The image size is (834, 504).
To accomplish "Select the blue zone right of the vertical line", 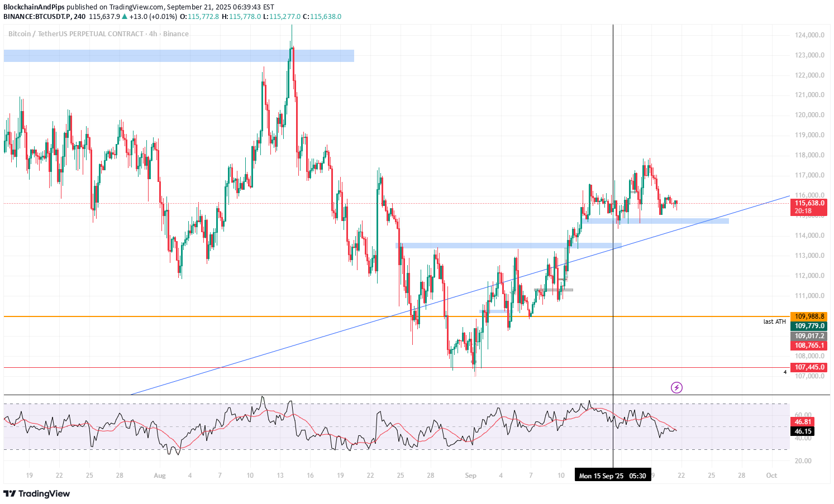I will pyautogui.click(x=670, y=221).
